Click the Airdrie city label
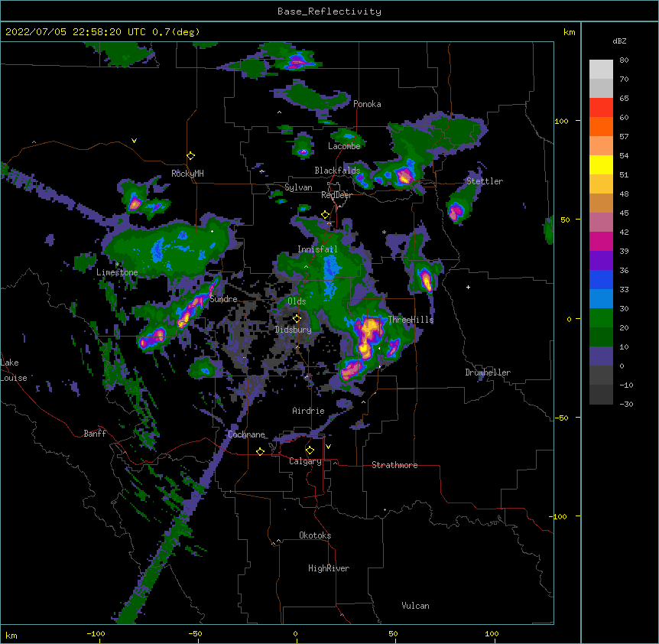The width and height of the screenshot is (659, 644). coord(309,411)
